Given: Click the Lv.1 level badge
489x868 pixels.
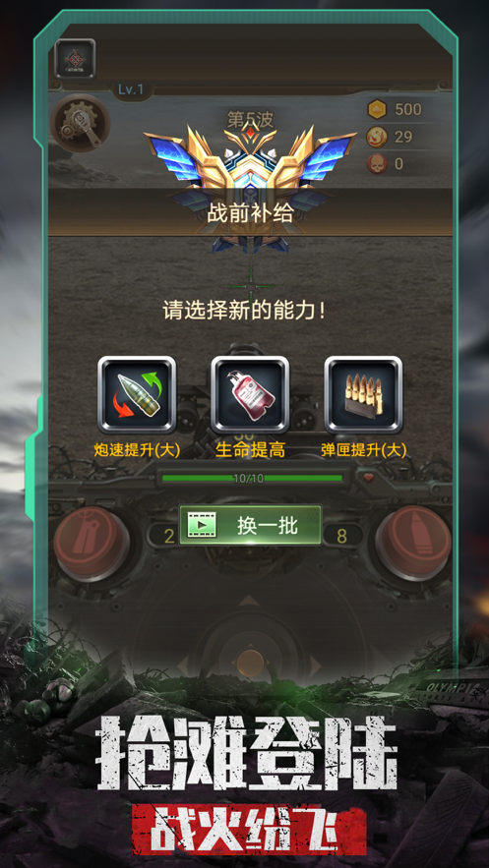Looking at the screenshot, I should point(131,89).
